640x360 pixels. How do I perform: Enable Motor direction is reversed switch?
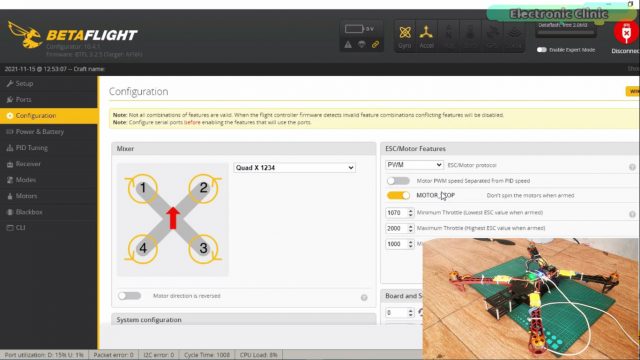click(x=129, y=296)
